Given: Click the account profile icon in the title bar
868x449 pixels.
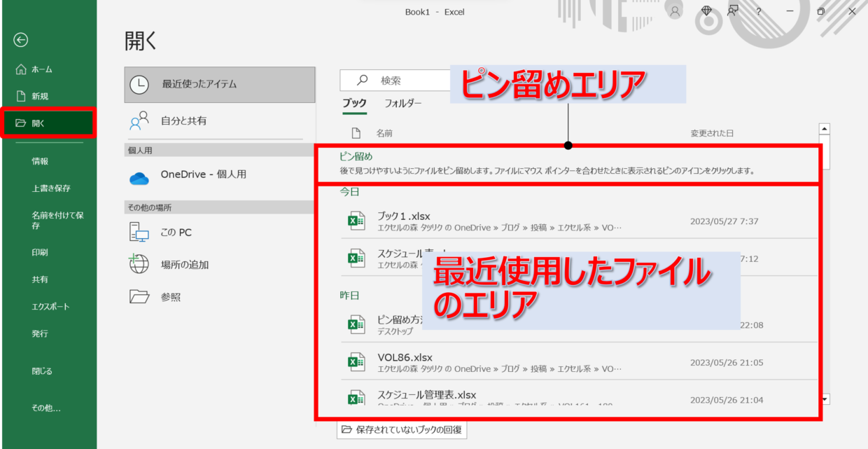Looking at the screenshot, I should [675, 11].
